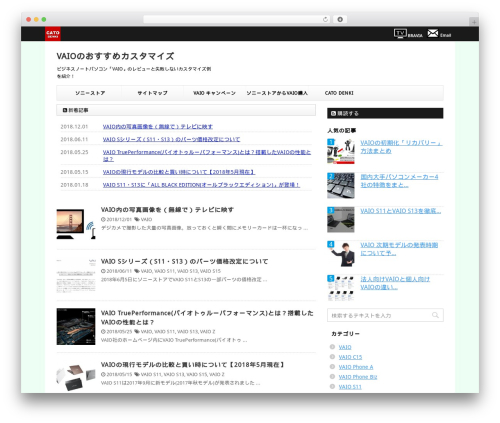Open popular article 1 リカバリー link
The height and width of the screenshot is (423, 500).
tap(401, 147)
